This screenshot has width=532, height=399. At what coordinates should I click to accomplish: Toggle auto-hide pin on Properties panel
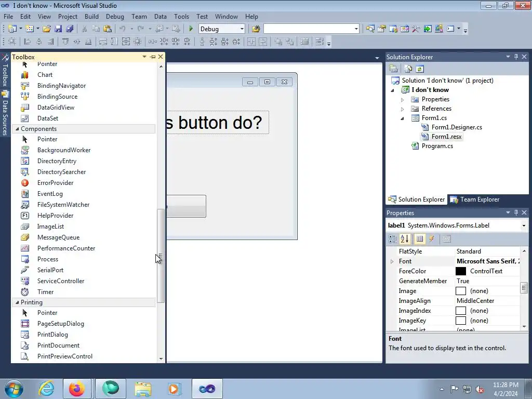(x=516, y=212)
